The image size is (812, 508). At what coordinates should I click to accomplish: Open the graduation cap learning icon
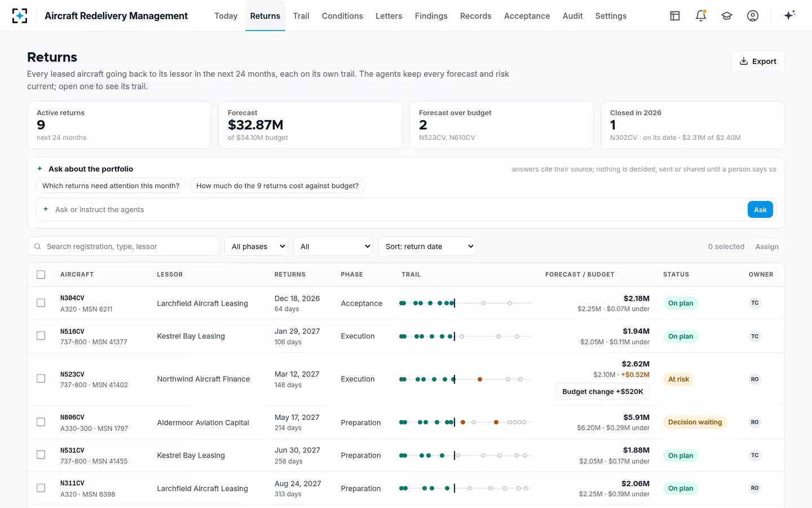727,16
